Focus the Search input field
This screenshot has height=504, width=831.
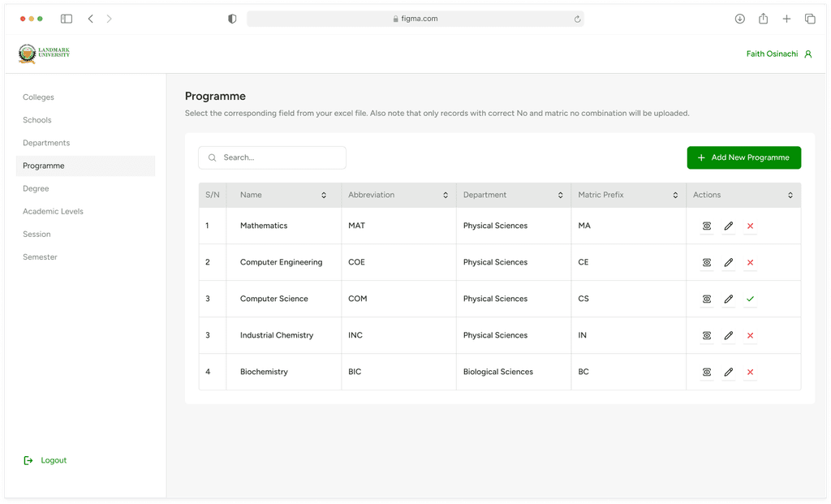272,157
